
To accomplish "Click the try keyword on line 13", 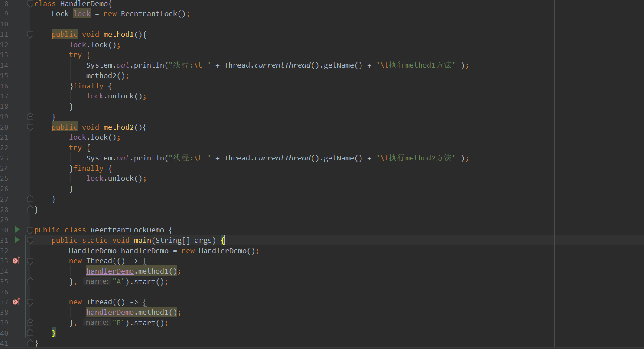I will click(75, 55).
